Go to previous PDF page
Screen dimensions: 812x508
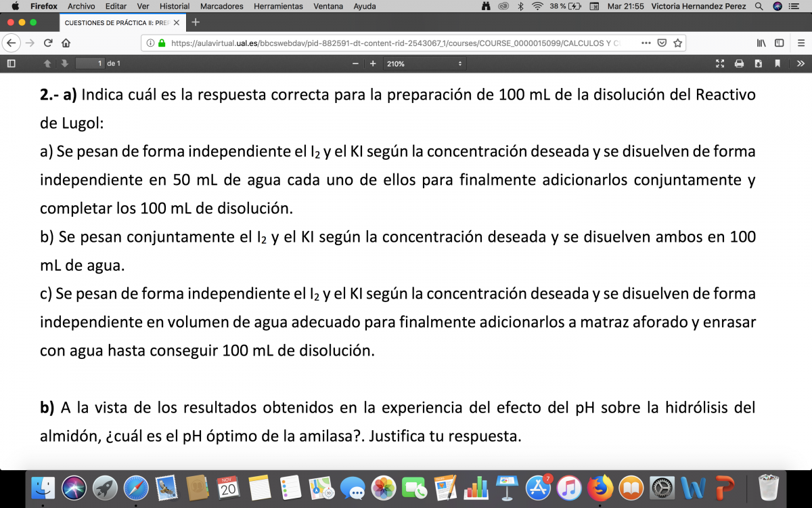tap(47, 64)
